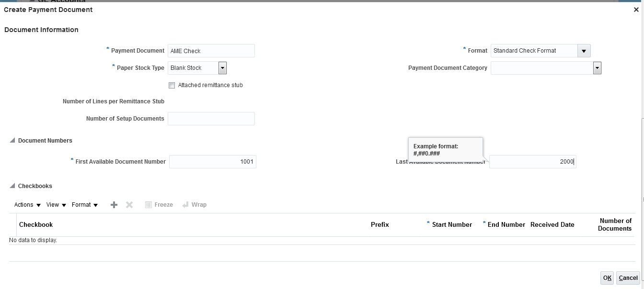644x289 pixels.
Task: Click the First Available Document Number field
Action: point(212,162)
